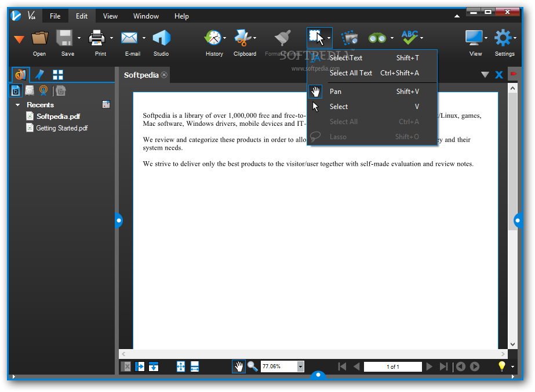Toggle the bottom panel blue handle

(x=318, y=375)
